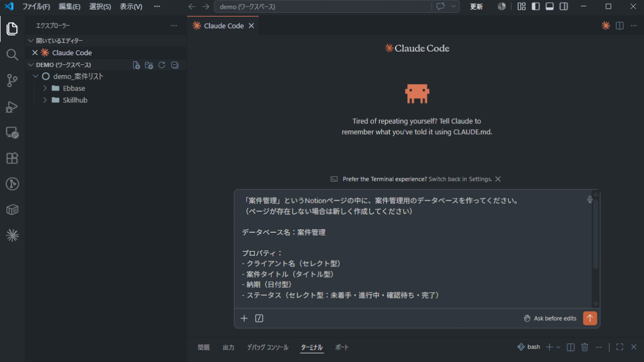Open the Remote Explorer view
This screenshot has height=362, width=644.
tap(12, 132)
